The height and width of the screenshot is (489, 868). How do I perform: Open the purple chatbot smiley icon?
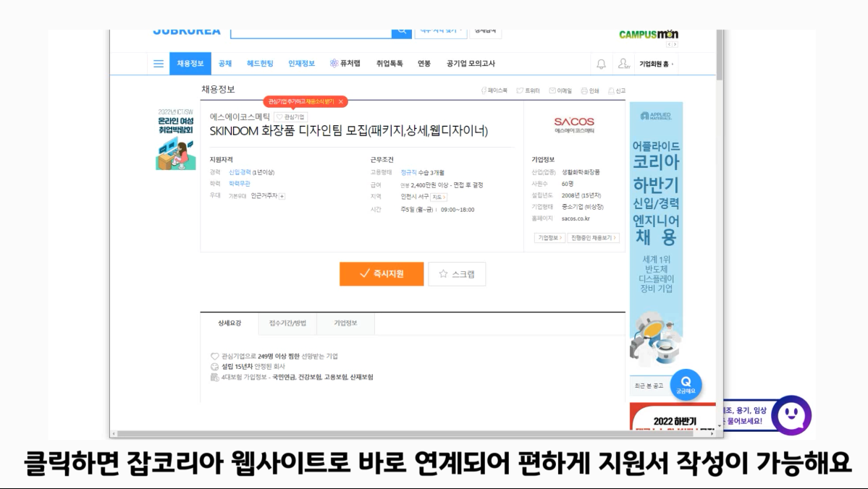791,415
